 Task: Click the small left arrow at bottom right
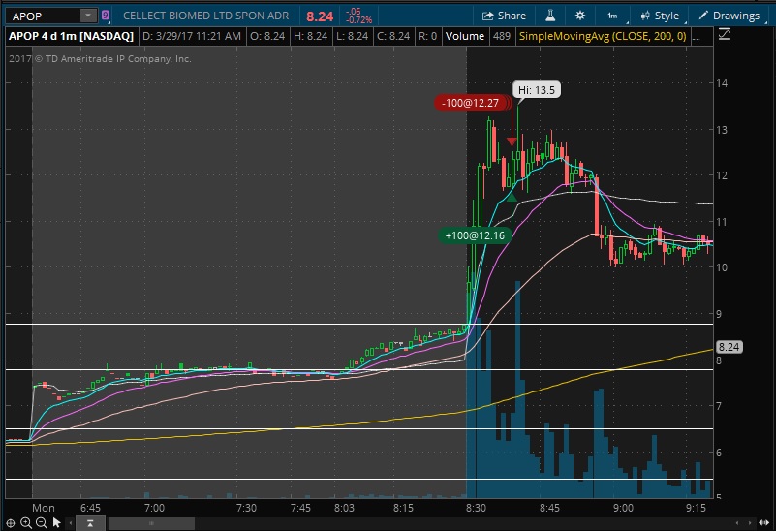pyautogui.click(x=737, y=523)
